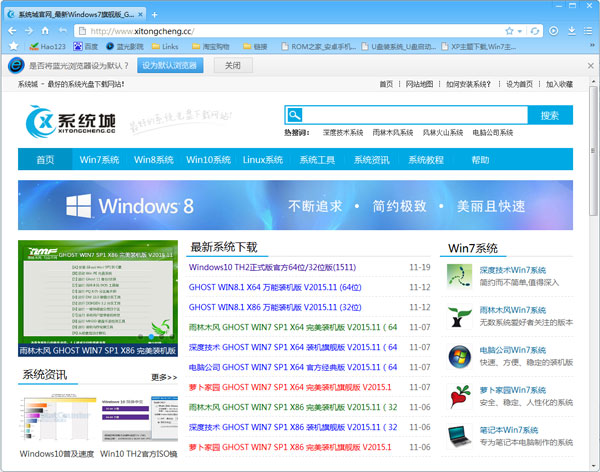Click the 深度技术Win7系统 icon
Screen dimensions: 600x472
tap(460, 276)
